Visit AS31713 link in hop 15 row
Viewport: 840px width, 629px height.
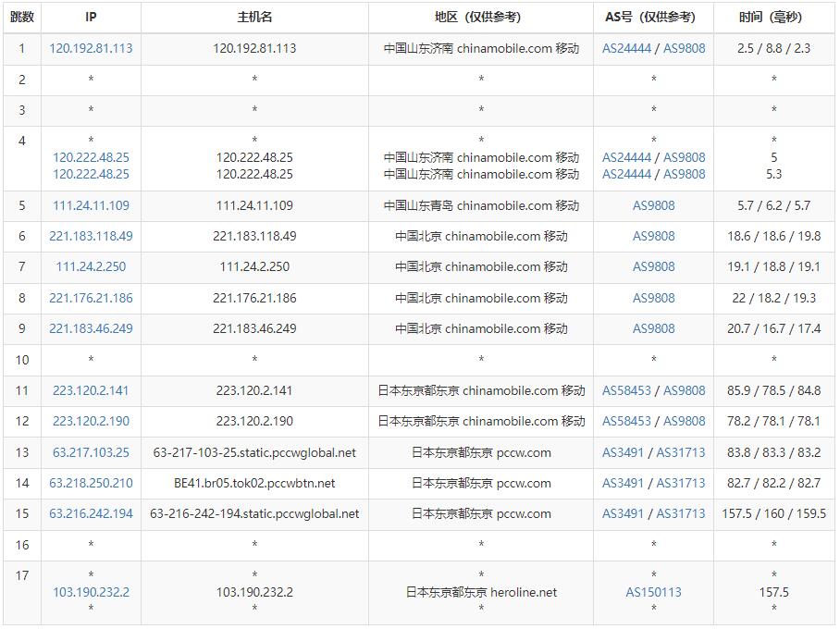pos(681,513)
